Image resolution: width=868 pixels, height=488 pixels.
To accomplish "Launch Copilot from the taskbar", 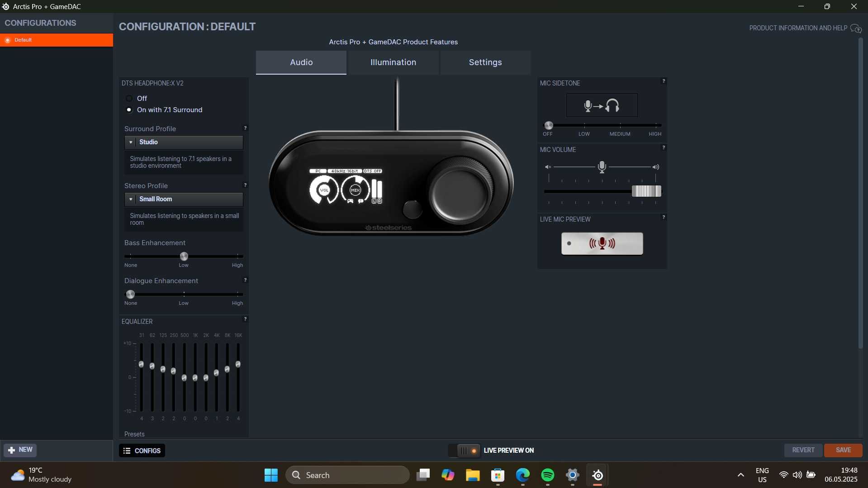I will (x=448, y=475).
